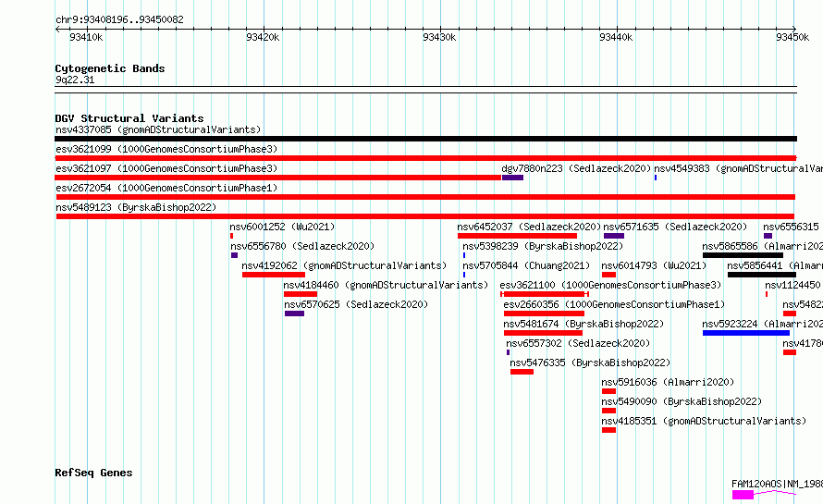
Task: Click the 9q22.31 cytogenetic band label
Action: tap(75, 80)
